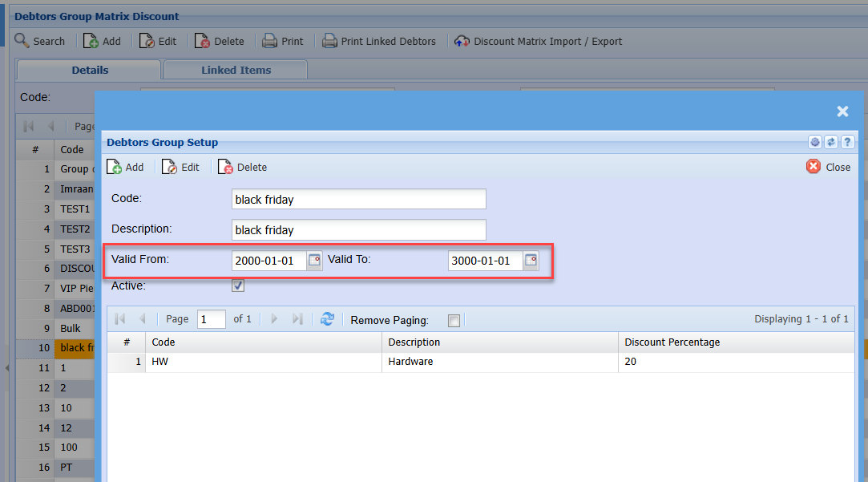Screen dimensions: 868x482
Task: Toggle the Active checkbox
Action: [238, 286]
